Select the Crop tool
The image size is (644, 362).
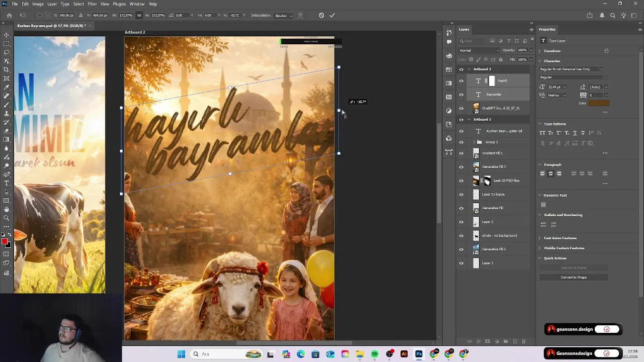click(7, 70)
